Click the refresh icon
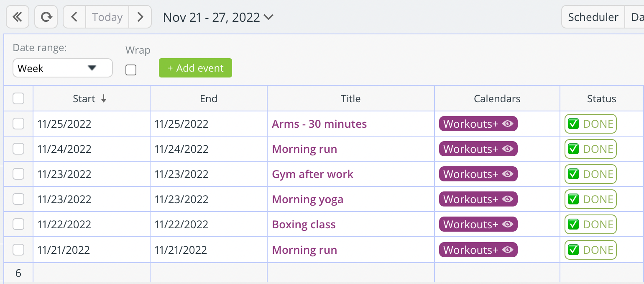The image size is (644, 284). [46, 17]
